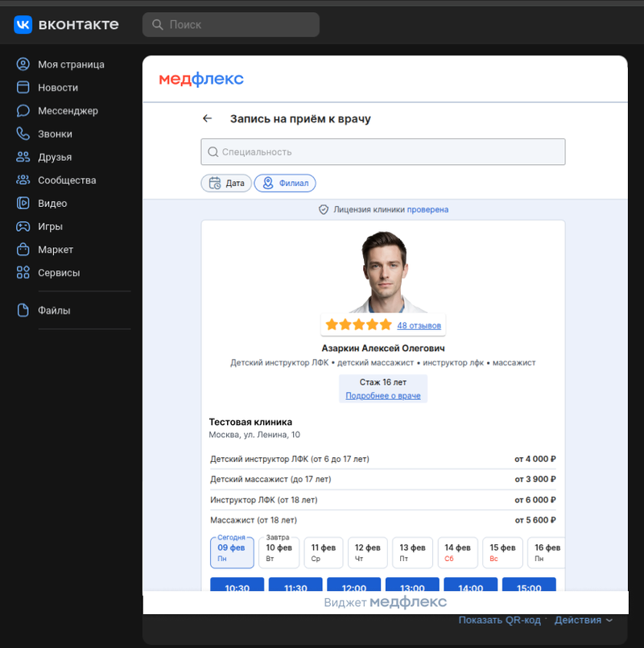
Task: Open the Филиал filter
Action: [x=285, y=184]
